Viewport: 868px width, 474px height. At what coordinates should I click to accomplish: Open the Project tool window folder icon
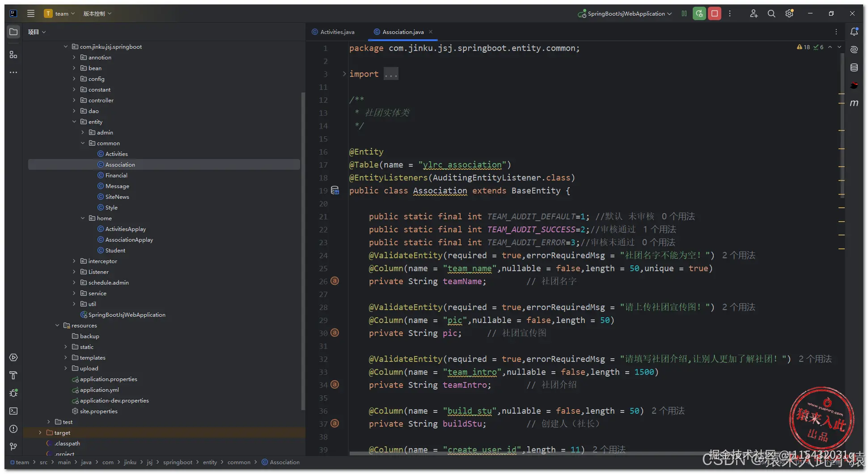pyautogui.click(x=13, y=32)
